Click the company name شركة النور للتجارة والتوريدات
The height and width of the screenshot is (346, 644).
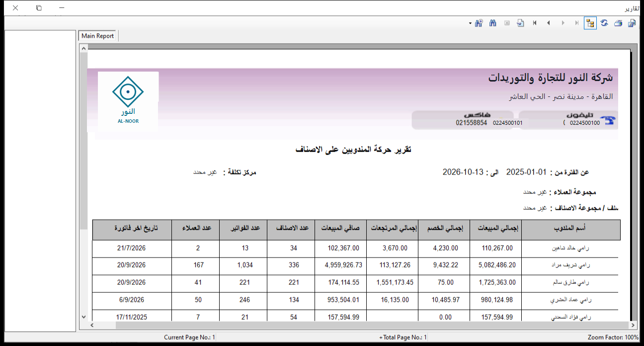click(x=551, y=78)
